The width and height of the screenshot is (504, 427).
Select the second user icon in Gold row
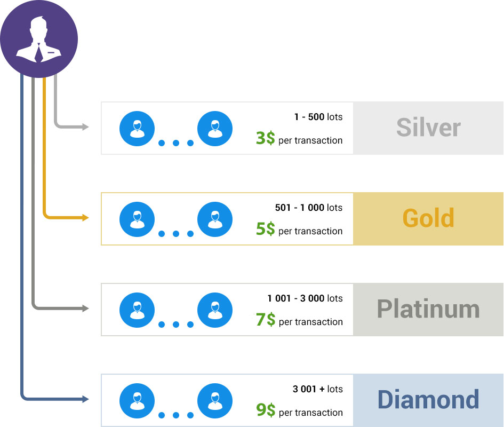click(215, 219)
